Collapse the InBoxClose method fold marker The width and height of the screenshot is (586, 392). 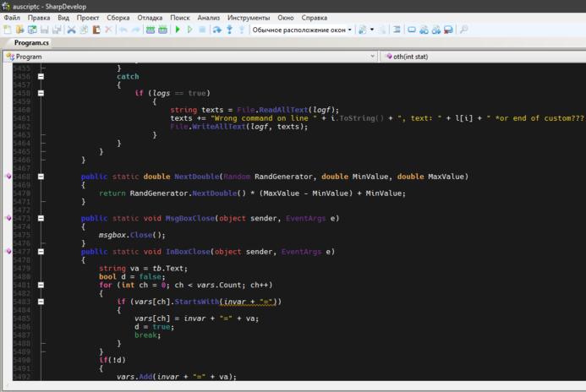point(41,252)
